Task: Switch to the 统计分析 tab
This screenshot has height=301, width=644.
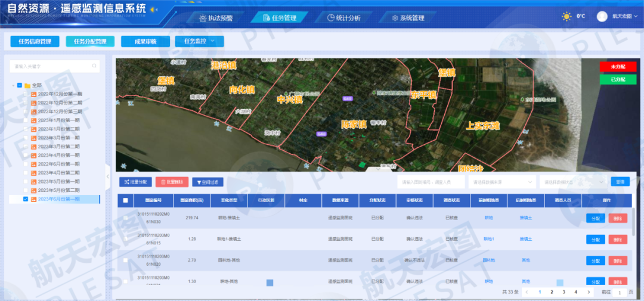Action: click(x=344, y=18)
